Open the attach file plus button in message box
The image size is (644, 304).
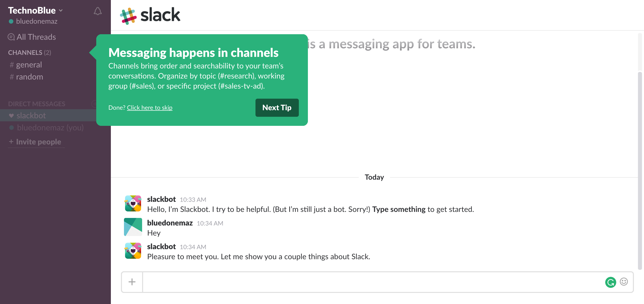click(132, 282)
